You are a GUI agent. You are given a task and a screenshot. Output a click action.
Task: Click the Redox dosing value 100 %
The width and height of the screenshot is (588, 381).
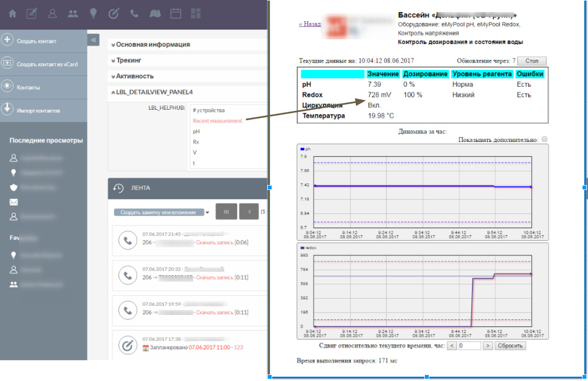(x=413, y=95)
